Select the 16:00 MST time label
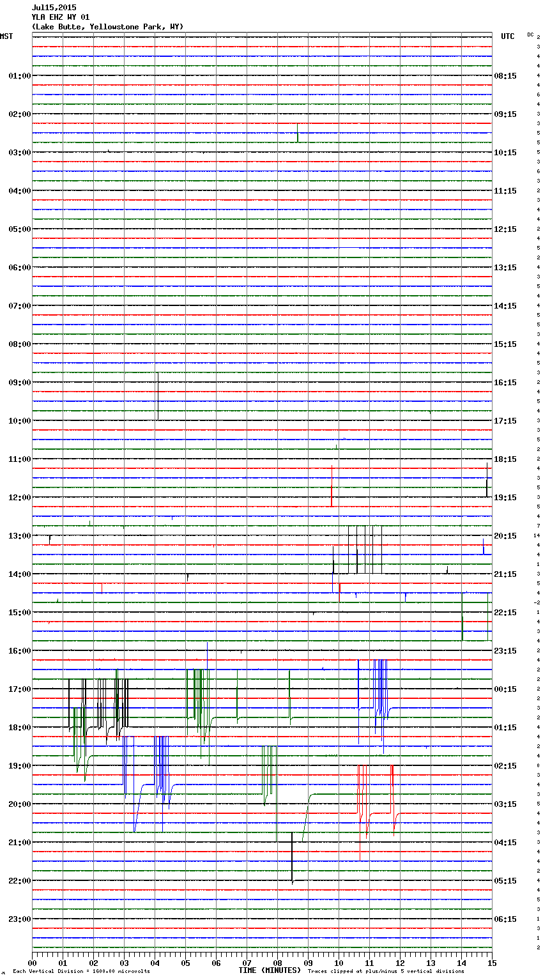This screenshot has height=980, width=543. coord(20,651)
